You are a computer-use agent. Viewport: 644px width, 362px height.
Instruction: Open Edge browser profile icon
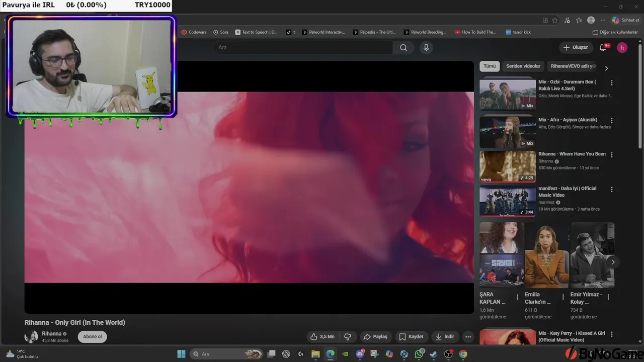coord(591,20)
